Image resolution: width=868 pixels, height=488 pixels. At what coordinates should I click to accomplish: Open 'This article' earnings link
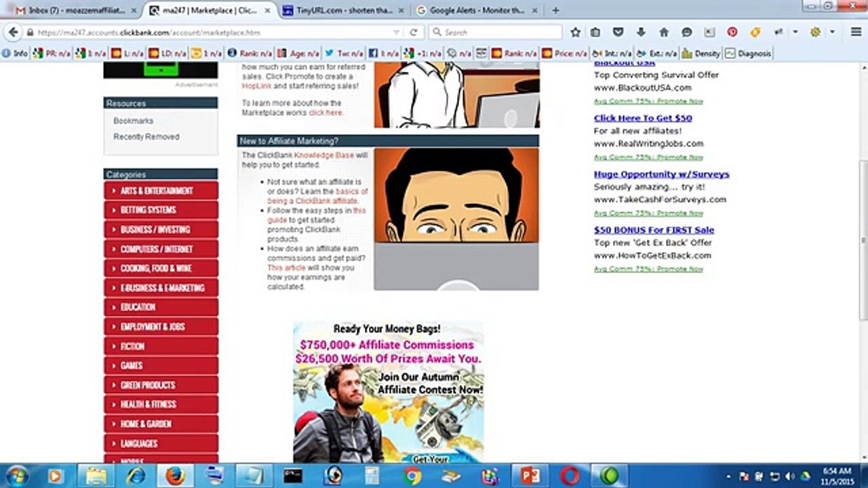pos(286,268)
